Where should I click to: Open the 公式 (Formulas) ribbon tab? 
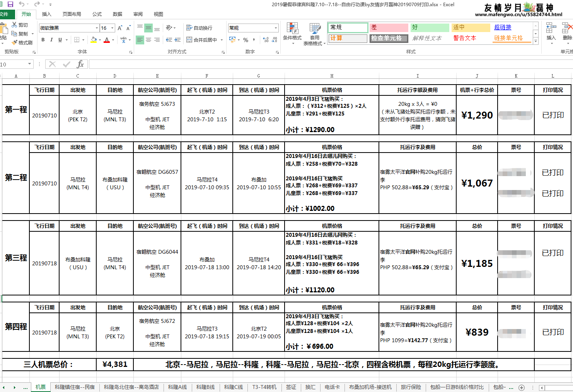97,14
